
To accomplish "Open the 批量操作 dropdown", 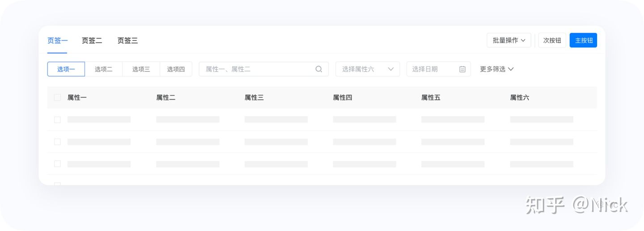I will click(509, 40).
